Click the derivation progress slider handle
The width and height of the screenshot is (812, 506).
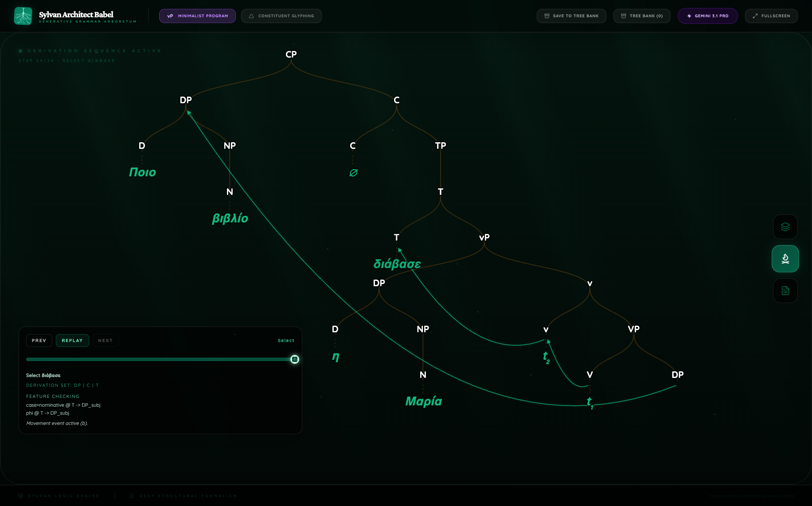coord(295,359)
